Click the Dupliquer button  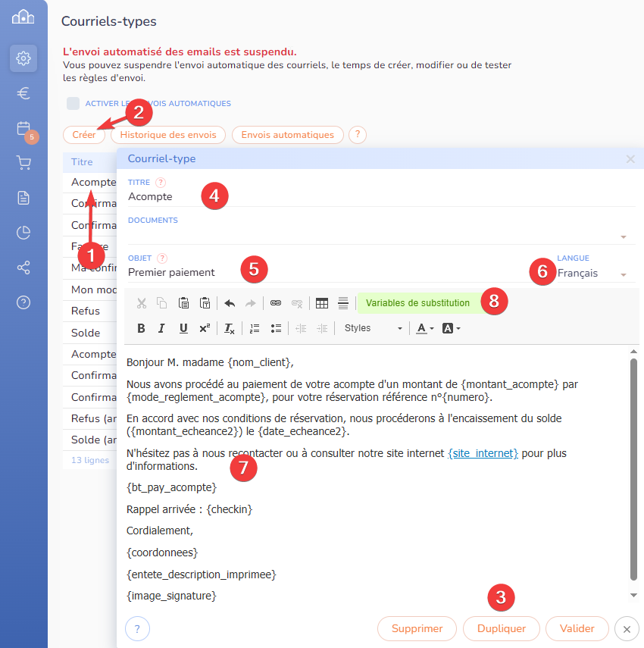[x=502, y=628]
